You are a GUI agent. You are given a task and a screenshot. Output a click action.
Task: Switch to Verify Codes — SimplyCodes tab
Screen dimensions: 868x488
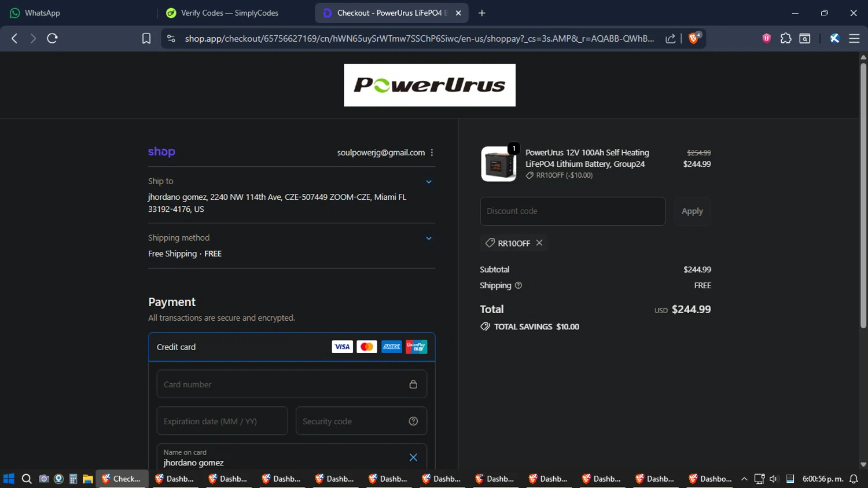tap(234, 13)
